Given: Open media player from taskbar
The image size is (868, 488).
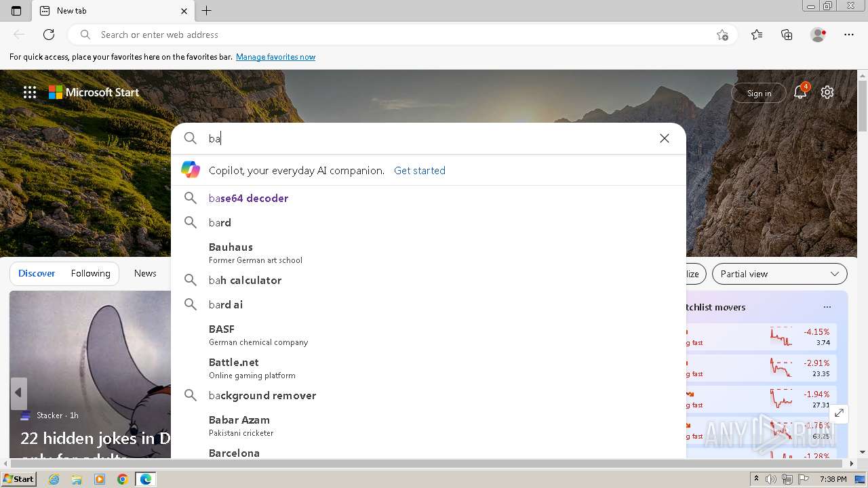Looking at the screenshot, I should (x=100, y=479).
